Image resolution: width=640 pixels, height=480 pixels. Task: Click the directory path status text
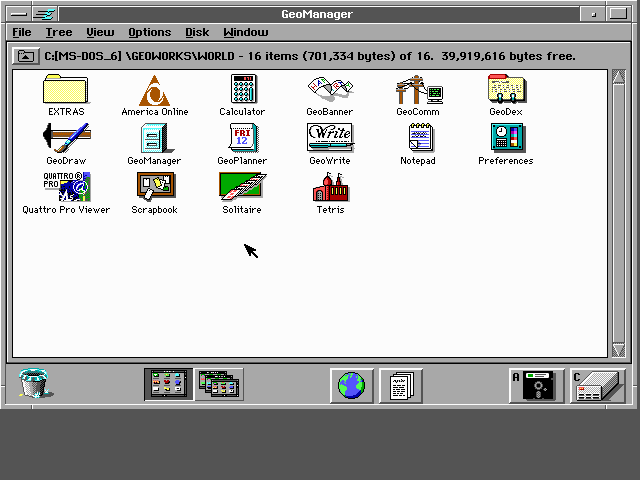pos(310,56)
